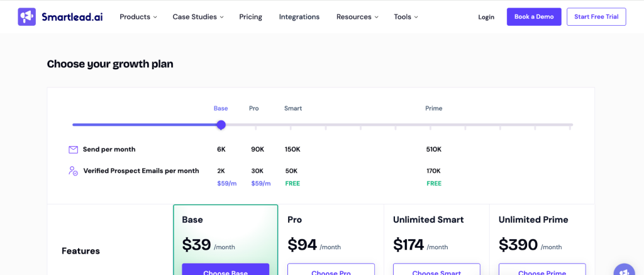Click the plan slider handle at Base
The width and height of the screenshot is (644, 275).
click(221, 125)
